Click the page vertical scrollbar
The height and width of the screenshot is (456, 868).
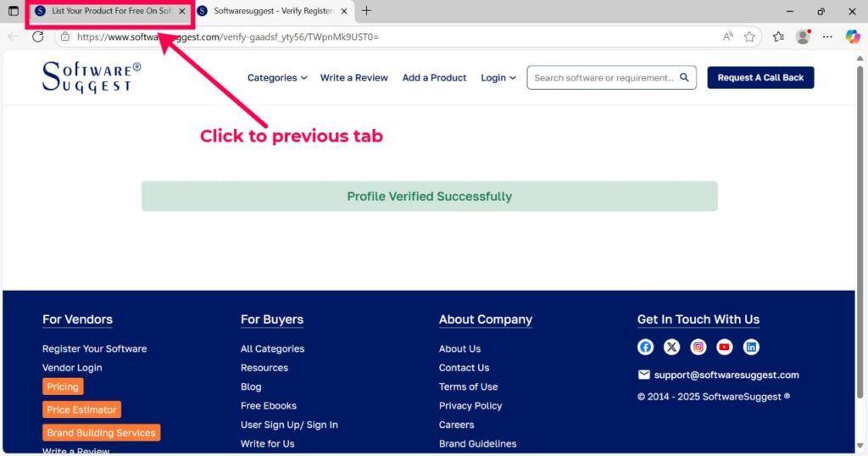[x=860, y=231]
